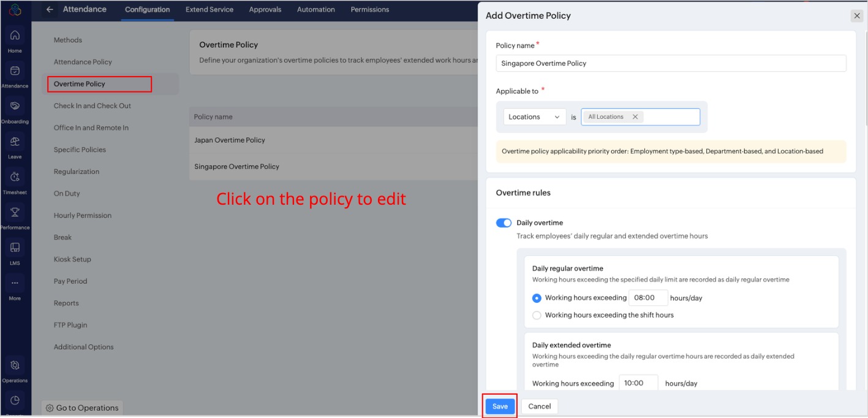Click the Save button
The width and height of the screenshot is (868, 418).
click(500, 406)
